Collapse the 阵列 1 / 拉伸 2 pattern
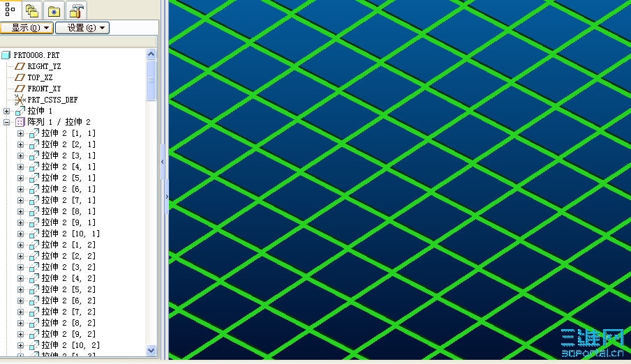 6,122
